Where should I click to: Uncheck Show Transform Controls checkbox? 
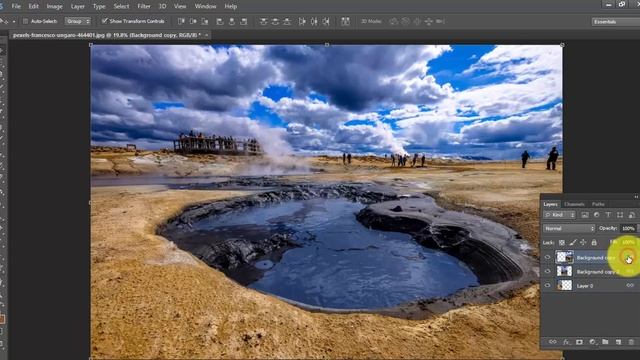104,21
